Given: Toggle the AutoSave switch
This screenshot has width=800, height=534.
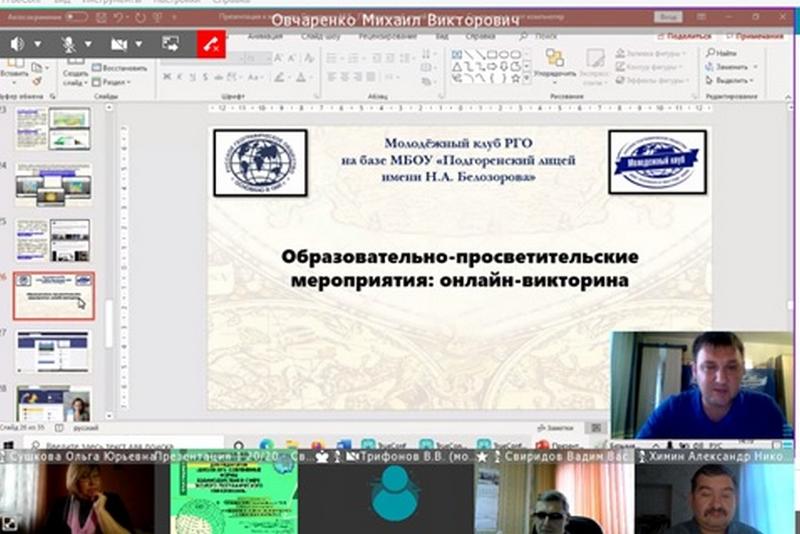Looking at the screenshot, I should [x=78, y=18].
